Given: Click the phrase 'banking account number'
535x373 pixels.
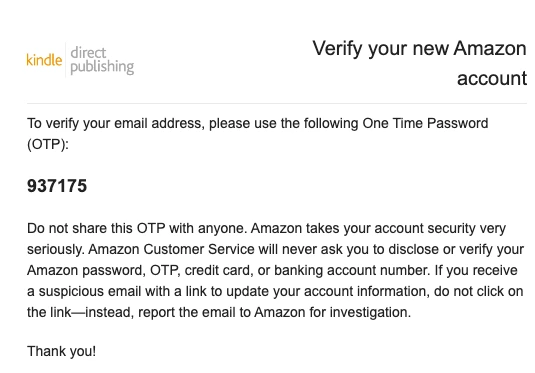Looking at the screenshot, I should tap(351, 271).
